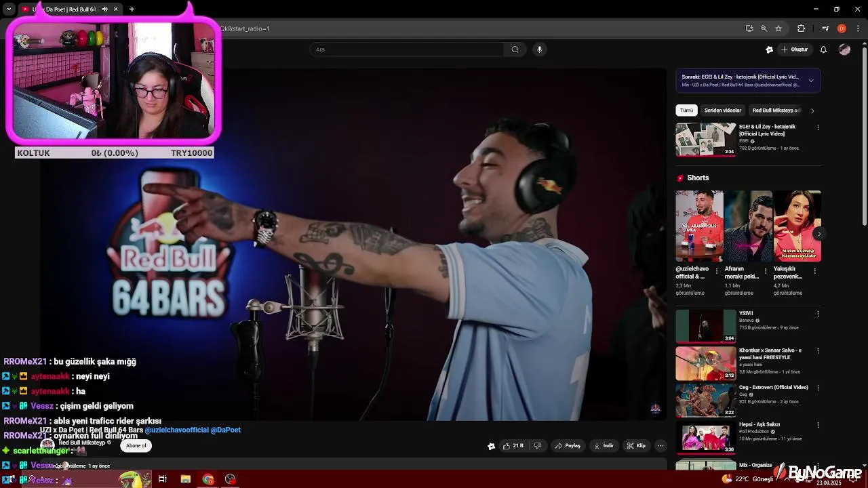868x488 pixels.
Task: Open YouTube notifications bell
Action: [823, 49]
